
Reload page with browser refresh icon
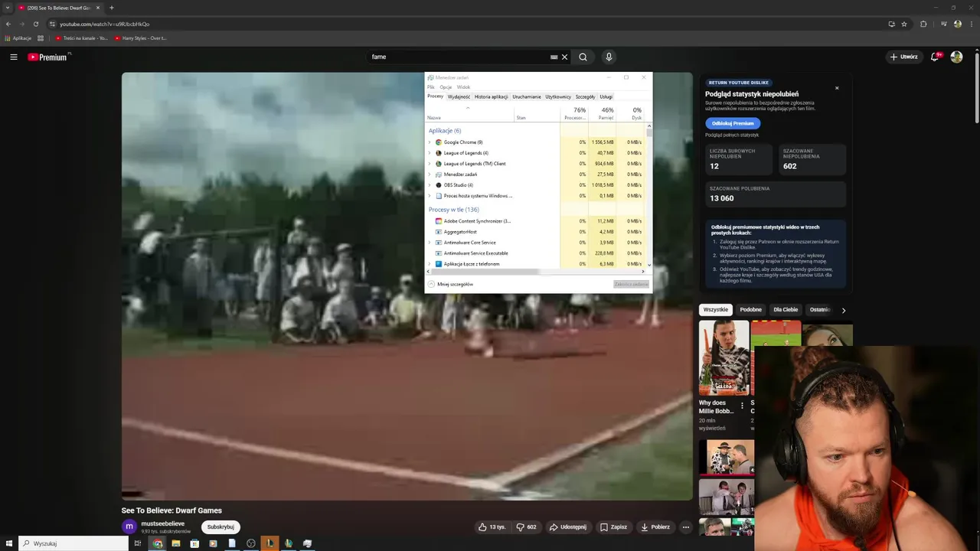point(36,24)
